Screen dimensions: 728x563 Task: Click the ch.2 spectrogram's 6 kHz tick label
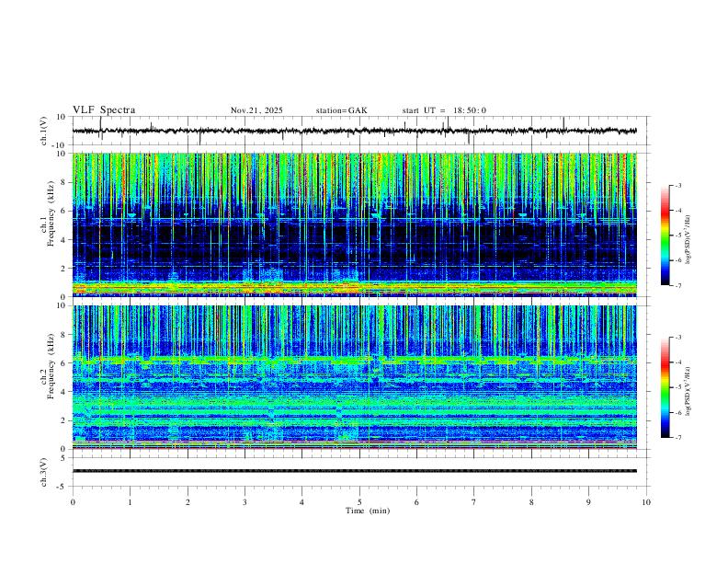point(64,363)
